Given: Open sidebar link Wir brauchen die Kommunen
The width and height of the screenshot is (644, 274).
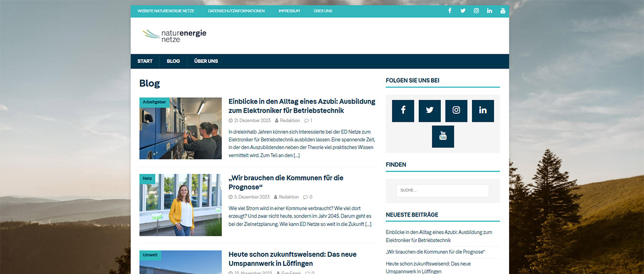Looking at the screenshot, I should pyautogui.click(x=435, y=252).
